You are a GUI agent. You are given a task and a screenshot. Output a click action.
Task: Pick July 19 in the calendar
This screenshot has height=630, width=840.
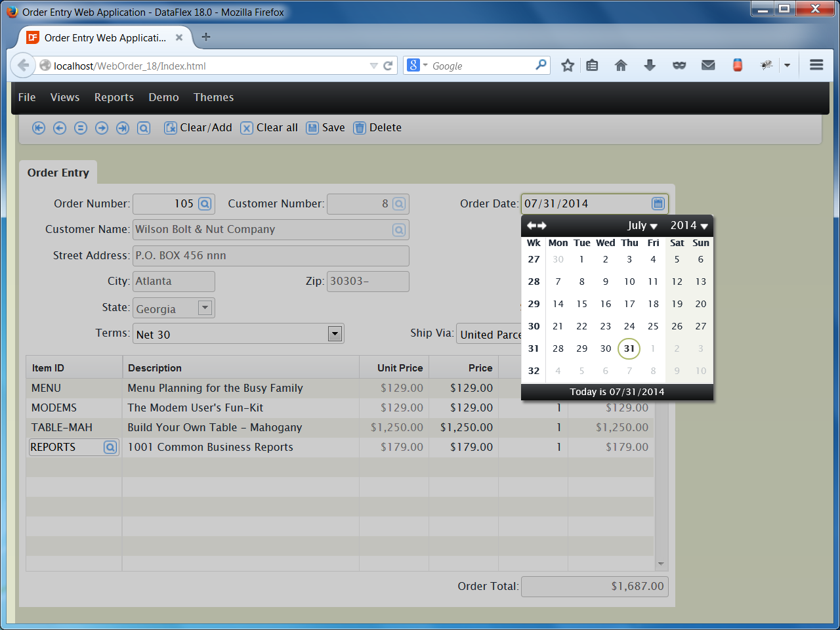point(677,304)
